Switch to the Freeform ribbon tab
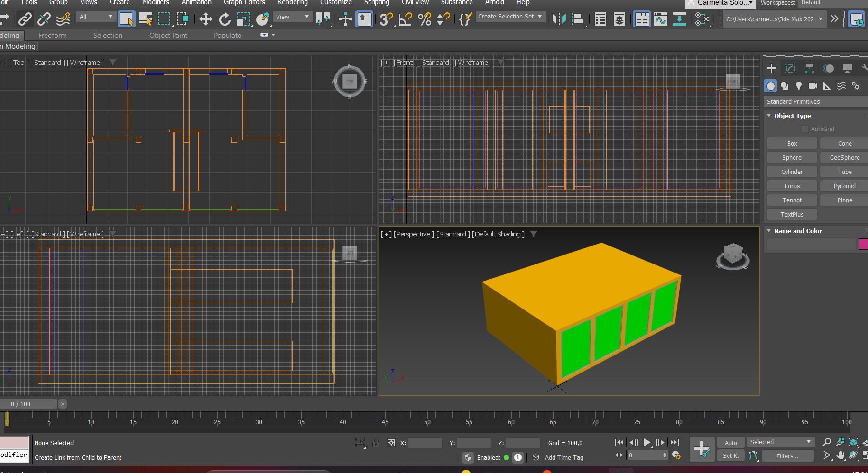Screen dimensions: 868x473 click(x=52, y=36)
